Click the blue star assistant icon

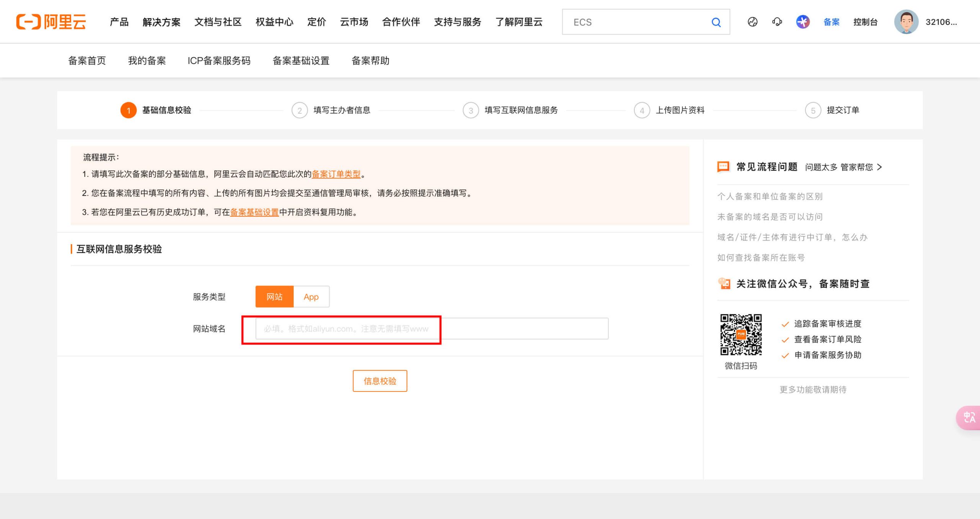click(803, 22)
